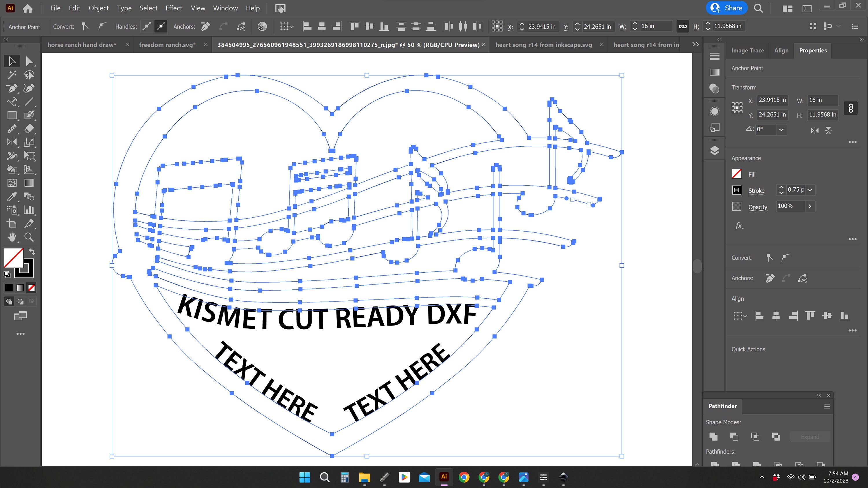The height and width of the screenshot is (488, 868).
Task: Select the Rotate tool in the toolbar
Action: tap(12, 142)
